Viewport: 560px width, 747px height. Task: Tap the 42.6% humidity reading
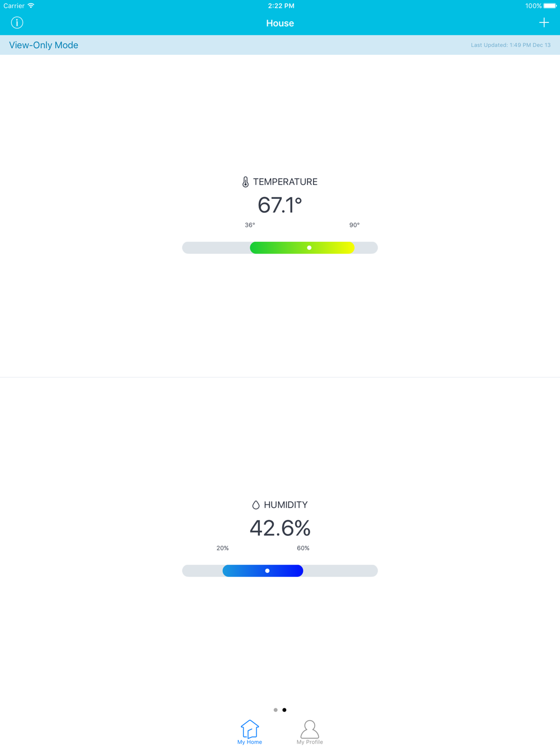280,528
